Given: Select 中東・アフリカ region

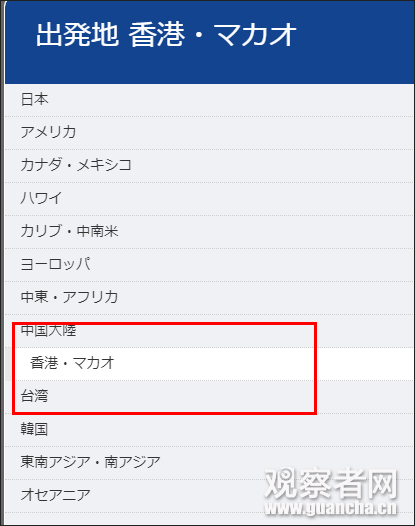Looking at the screenshot, I should tap(209, 298).
